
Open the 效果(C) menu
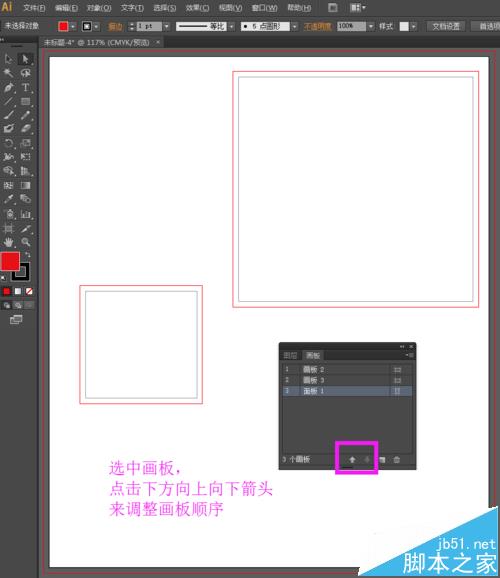(x=197, y=8)
